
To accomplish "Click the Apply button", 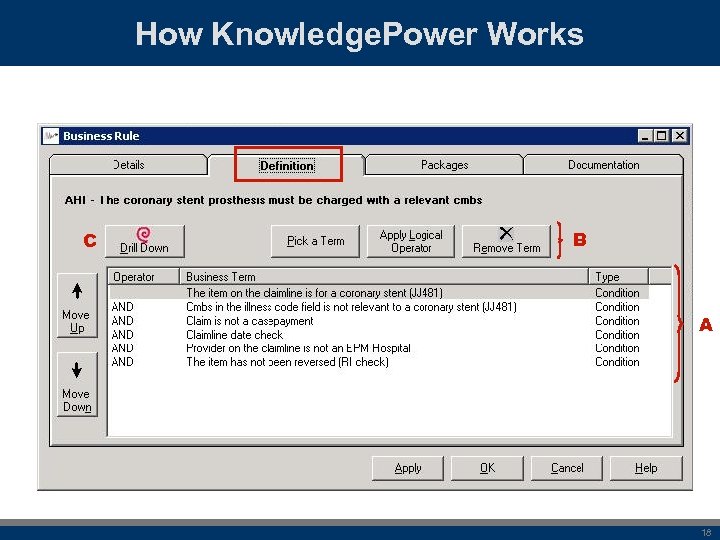I will pos(408,468).
